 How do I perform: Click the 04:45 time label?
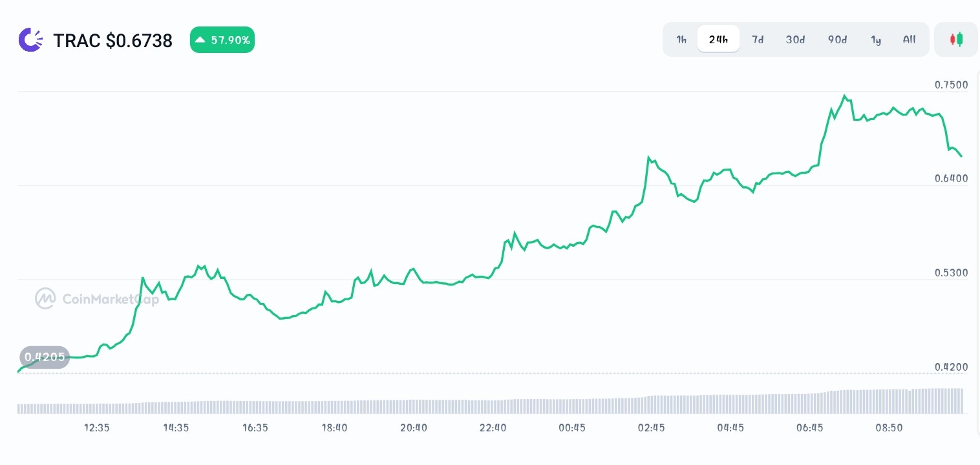pos(730,428)
